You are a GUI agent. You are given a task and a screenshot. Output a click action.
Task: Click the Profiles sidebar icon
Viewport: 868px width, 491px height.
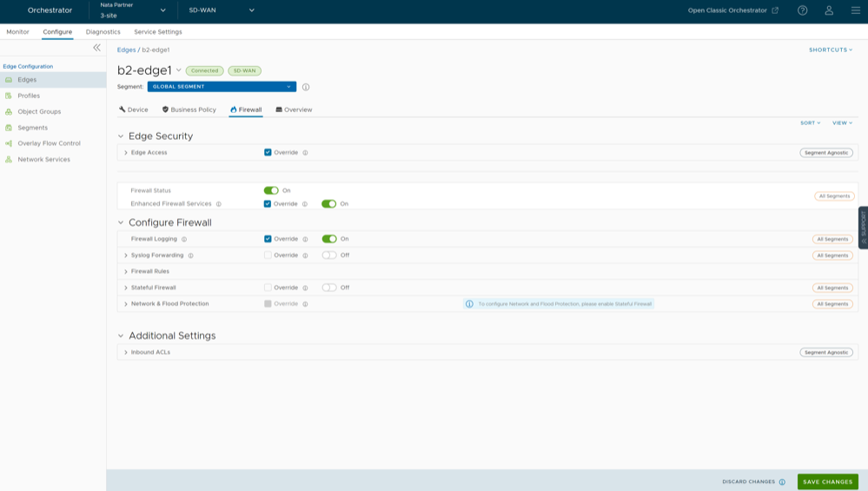(x=10, y=96)
